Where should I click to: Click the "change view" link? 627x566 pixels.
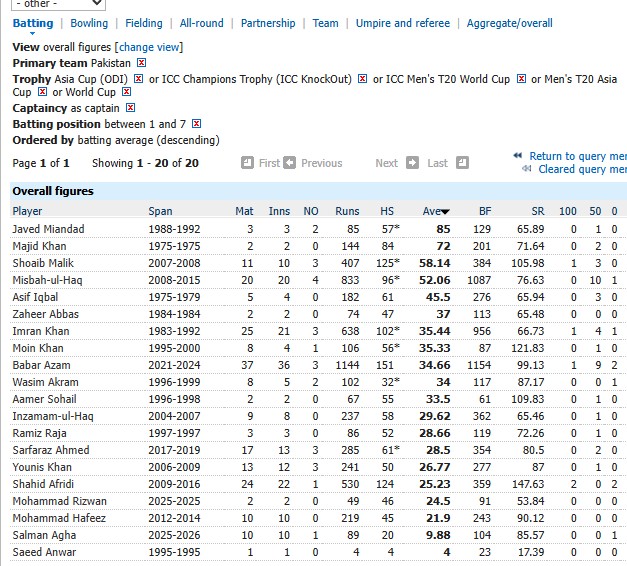[149, 47]
